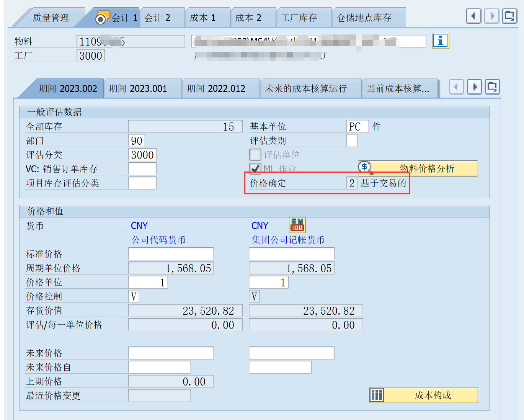Viewport: 524px width, 420px height.
Task: Open material information icon button
Action: 441,41
